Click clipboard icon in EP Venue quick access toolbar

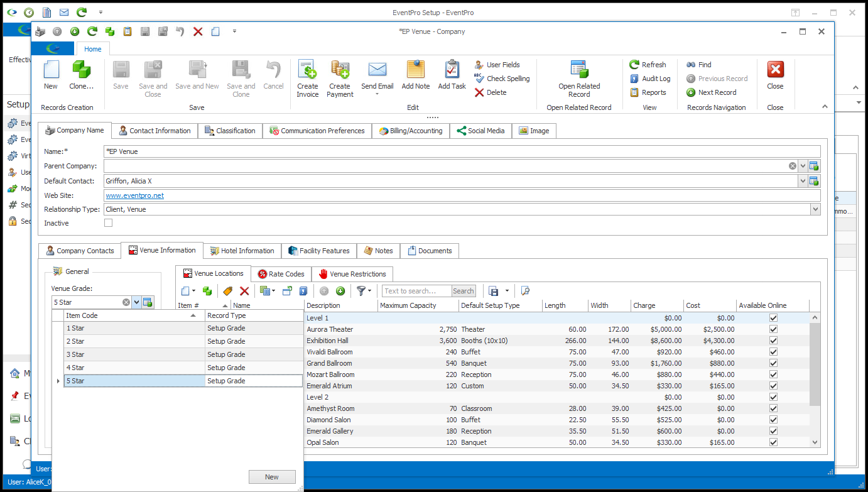[127, 31]
